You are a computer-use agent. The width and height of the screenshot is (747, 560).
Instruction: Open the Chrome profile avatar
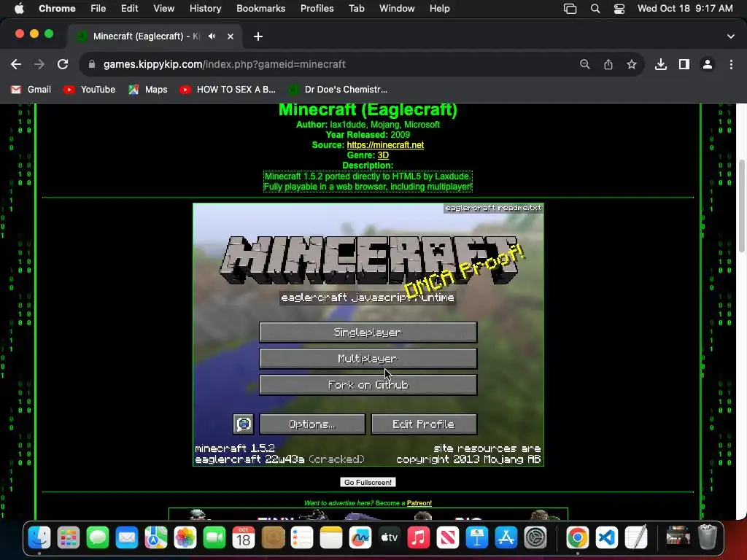point(708,64)
